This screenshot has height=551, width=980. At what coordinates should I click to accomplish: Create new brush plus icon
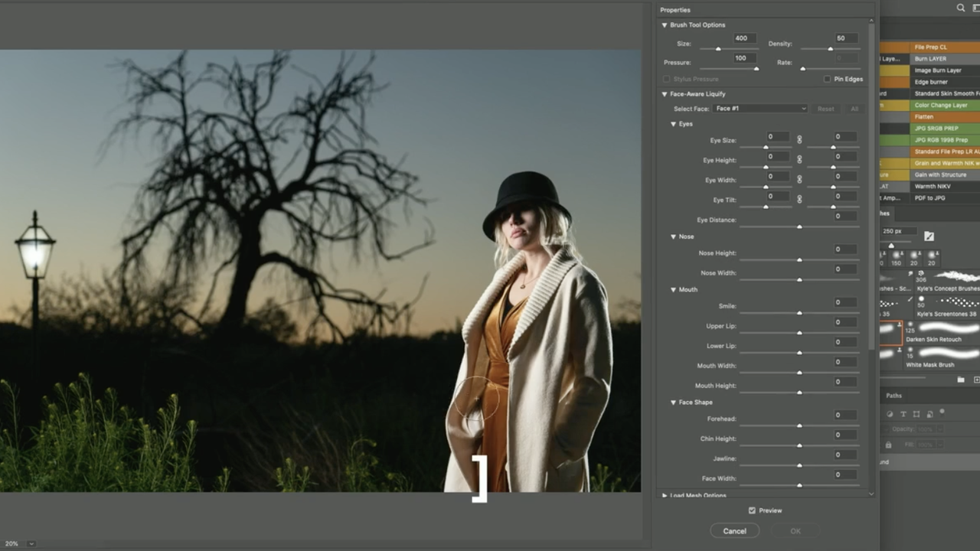(x=976, y=380)
